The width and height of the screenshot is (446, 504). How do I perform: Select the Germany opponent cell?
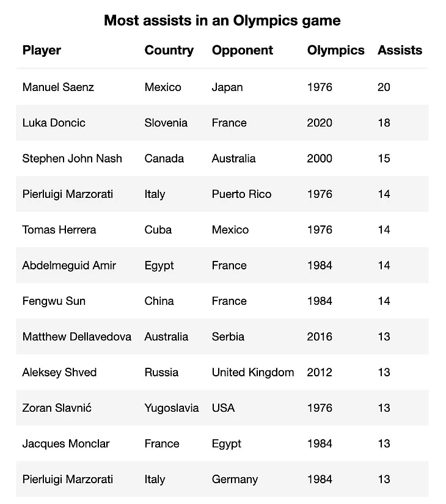click(235, 479)
